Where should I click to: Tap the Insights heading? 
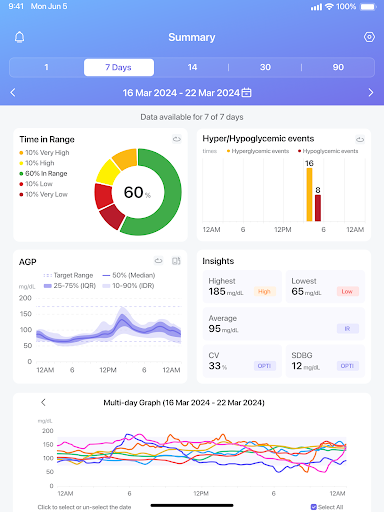(218, 261)
